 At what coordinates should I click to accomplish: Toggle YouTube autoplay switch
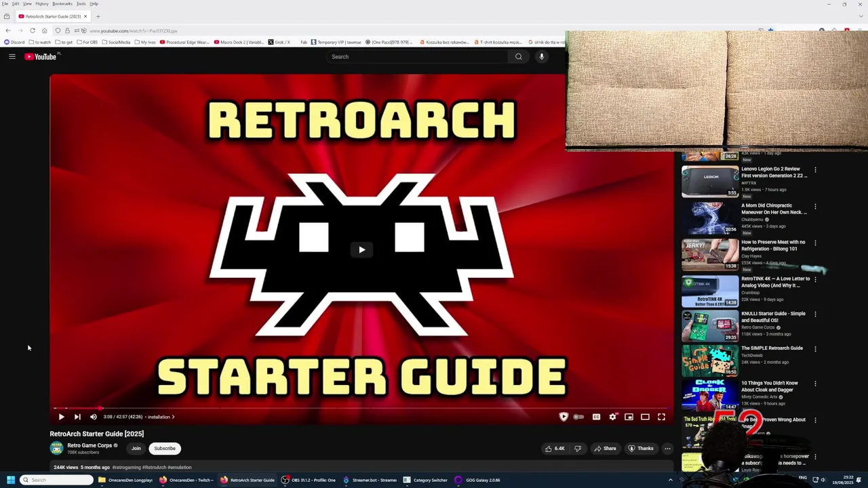tap(579, 417)
